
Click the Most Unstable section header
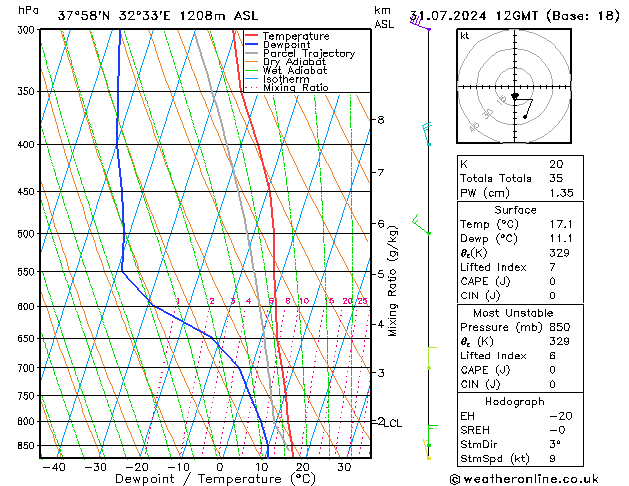click(513, 313)
